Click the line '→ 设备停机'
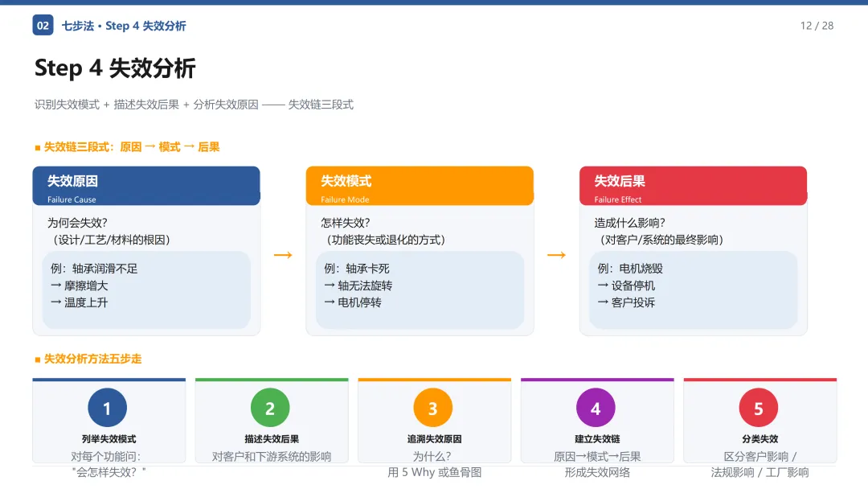This screenshot has width=868, height=489. coord(626,286)
